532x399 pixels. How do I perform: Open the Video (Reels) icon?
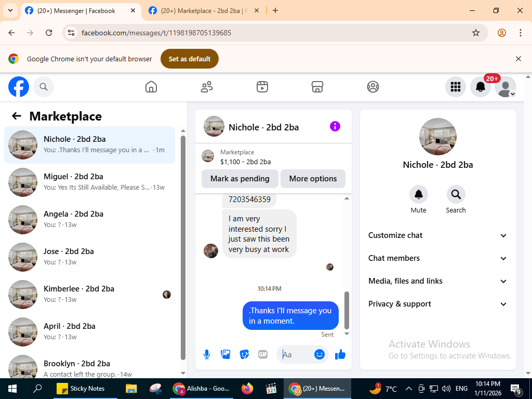click(x=262, y=87)
